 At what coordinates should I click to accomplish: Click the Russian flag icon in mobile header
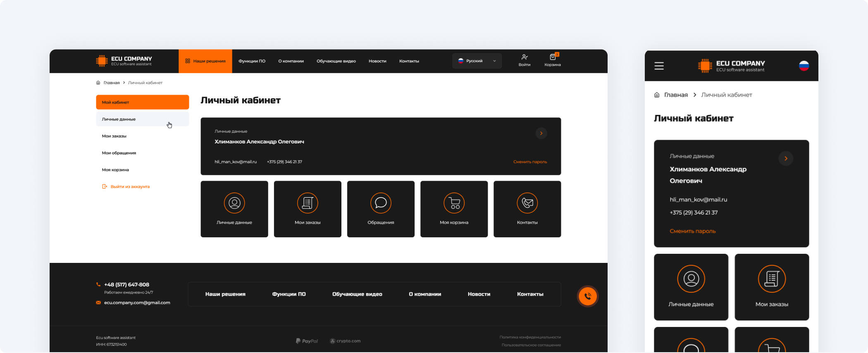pyautogui.click(x=804, y=66)
